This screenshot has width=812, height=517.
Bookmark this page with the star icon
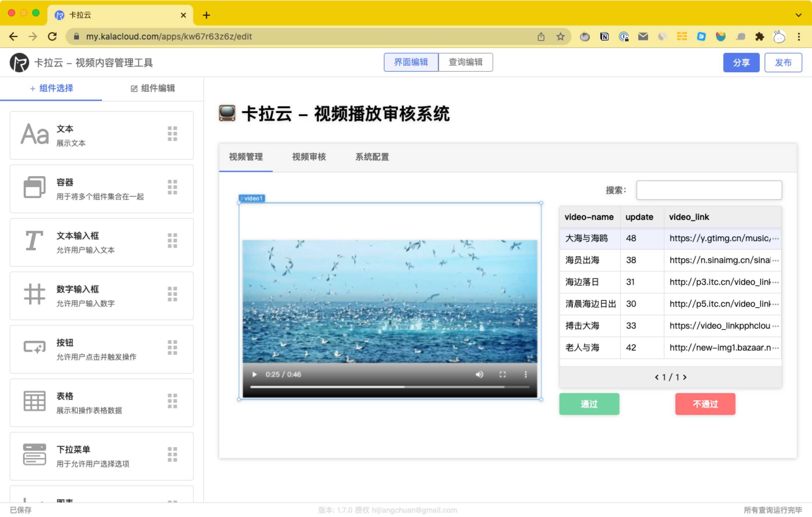click(x=560, y=36)
